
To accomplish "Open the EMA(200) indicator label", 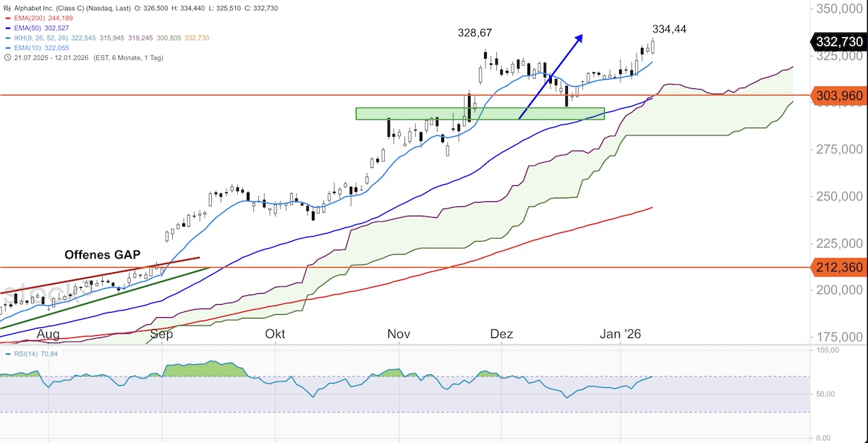I will click(30, 17).
